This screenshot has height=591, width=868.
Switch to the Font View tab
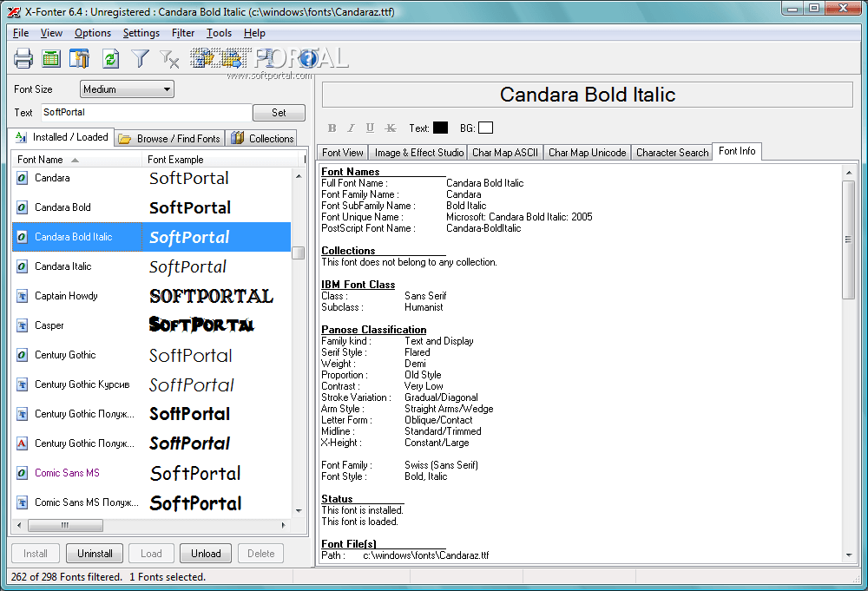click(x=343, y=152)
